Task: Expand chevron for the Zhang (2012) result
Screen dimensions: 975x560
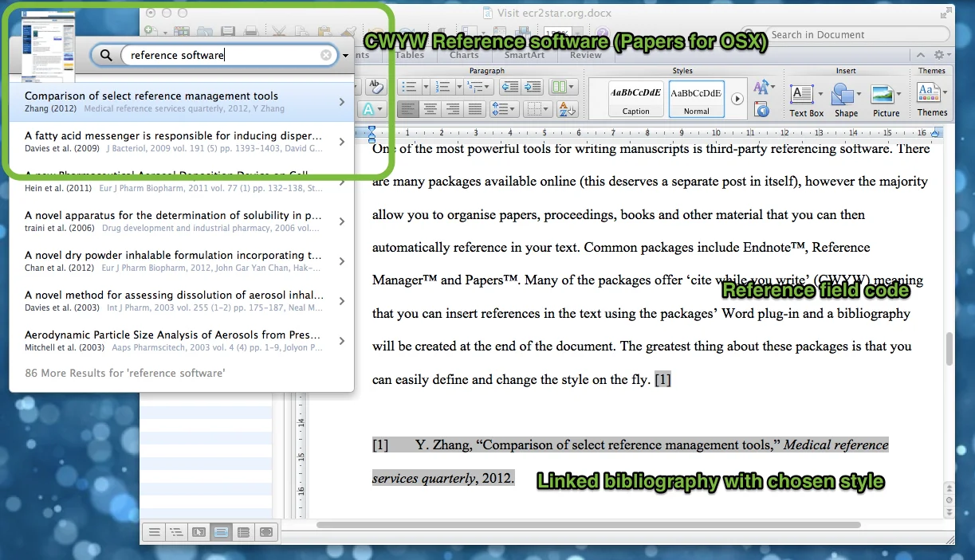Action: coord(342,102)
